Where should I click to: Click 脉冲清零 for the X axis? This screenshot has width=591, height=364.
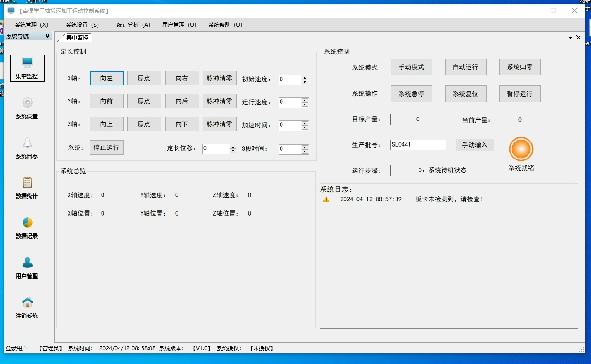point(219,78)
